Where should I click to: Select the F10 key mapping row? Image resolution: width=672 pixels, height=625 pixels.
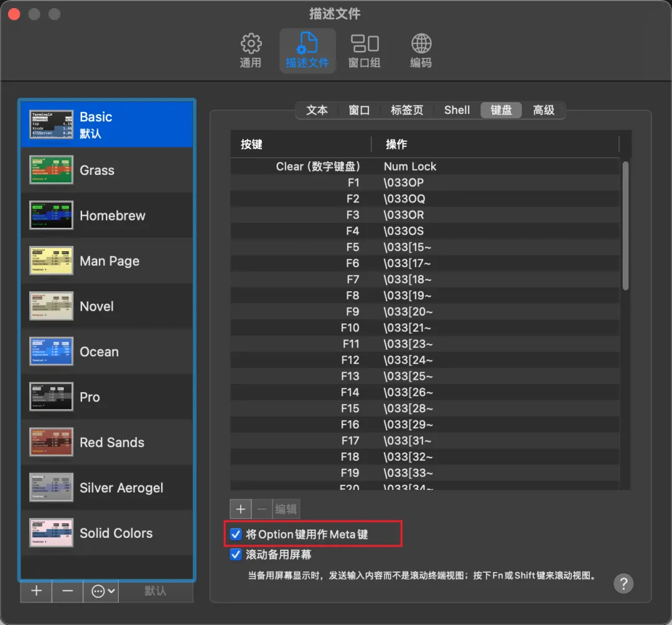click(x=425, y=328)
